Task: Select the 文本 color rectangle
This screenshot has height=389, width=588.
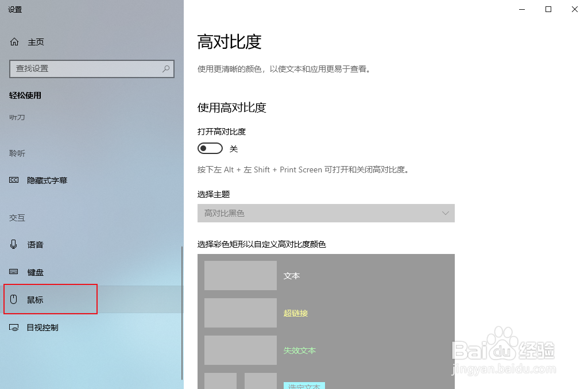Action: pyautogui.click(x=240, y=275)
